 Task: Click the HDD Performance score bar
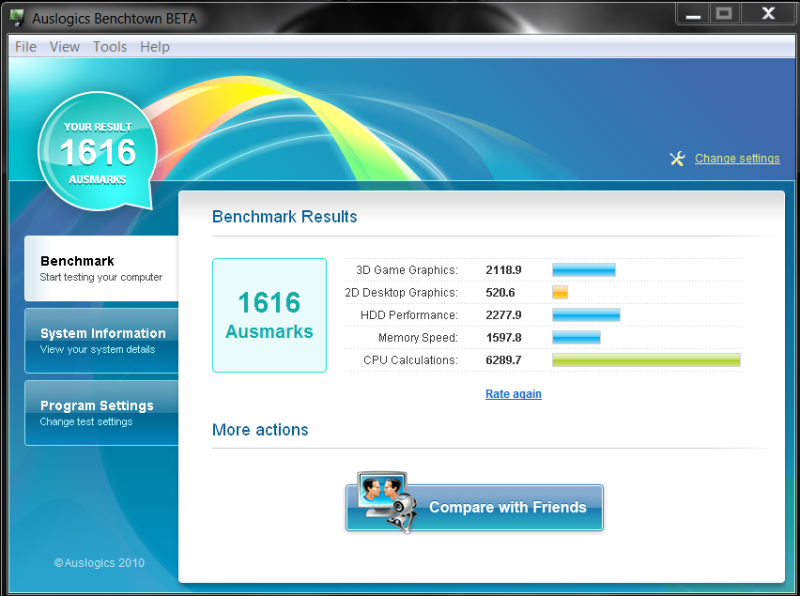(x=586, y=315)
